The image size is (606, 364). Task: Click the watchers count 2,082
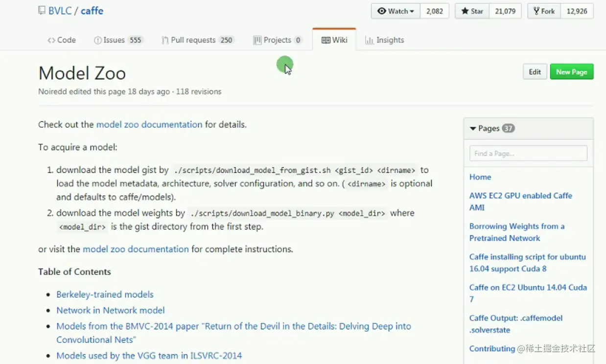pos(435,11)
